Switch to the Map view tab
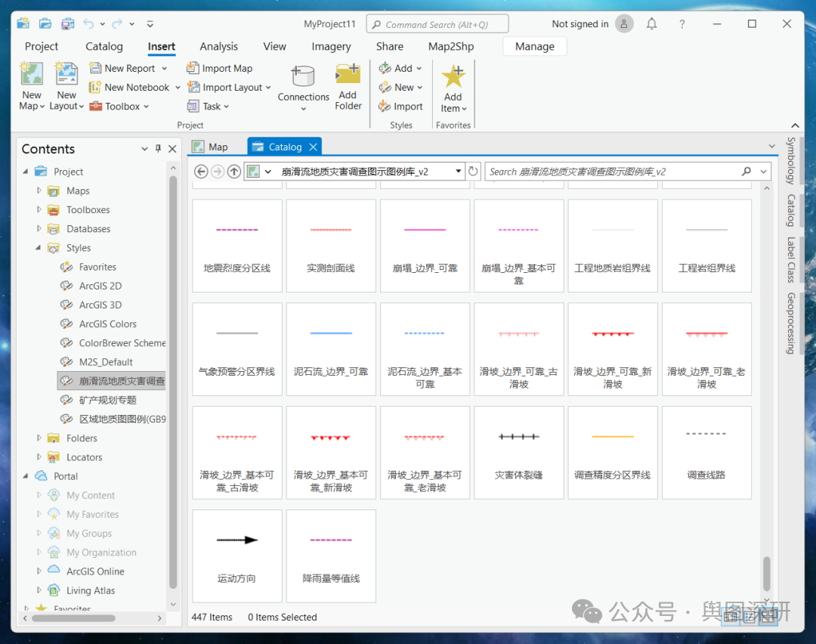The image size is (816, 644). (x=211, y=147)
